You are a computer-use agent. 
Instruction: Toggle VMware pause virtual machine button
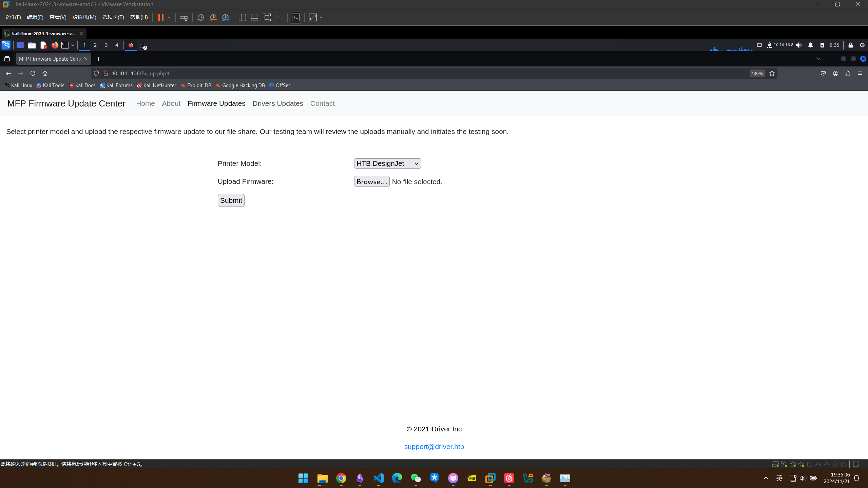pyautogui.click(x=161, y=18)
